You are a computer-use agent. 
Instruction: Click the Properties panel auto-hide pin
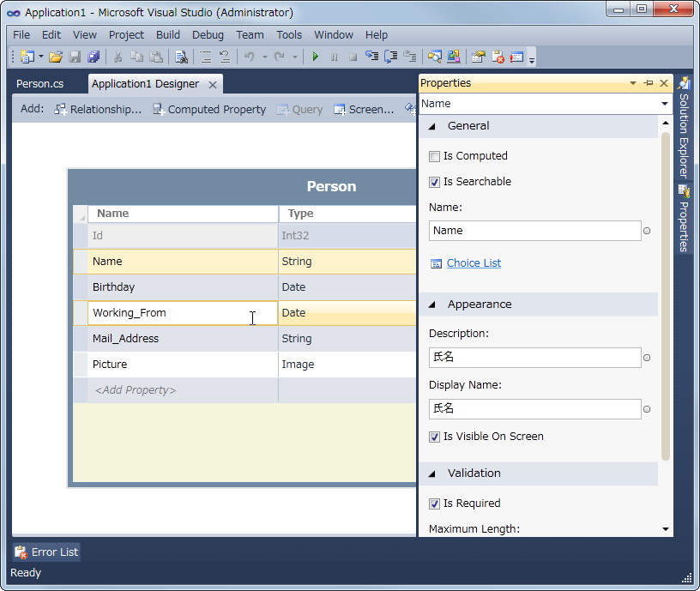point(649,83)
